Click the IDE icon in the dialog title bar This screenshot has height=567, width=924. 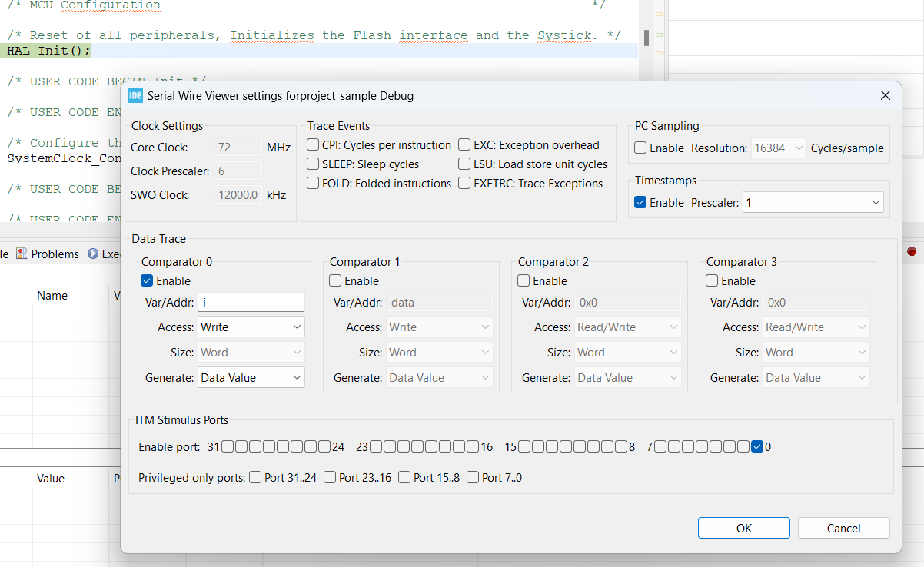click(x=136, y=95)
